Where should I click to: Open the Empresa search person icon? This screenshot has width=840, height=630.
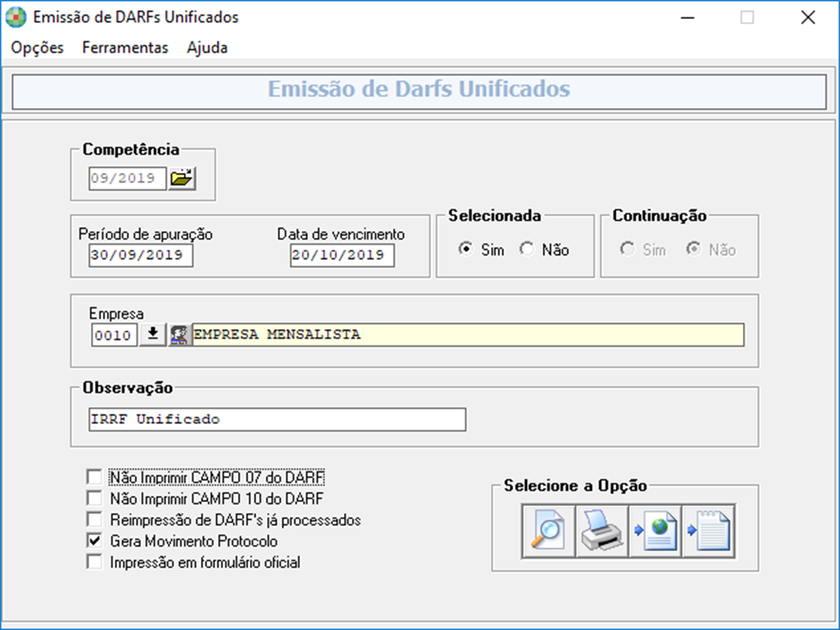[x=180, y=335]
